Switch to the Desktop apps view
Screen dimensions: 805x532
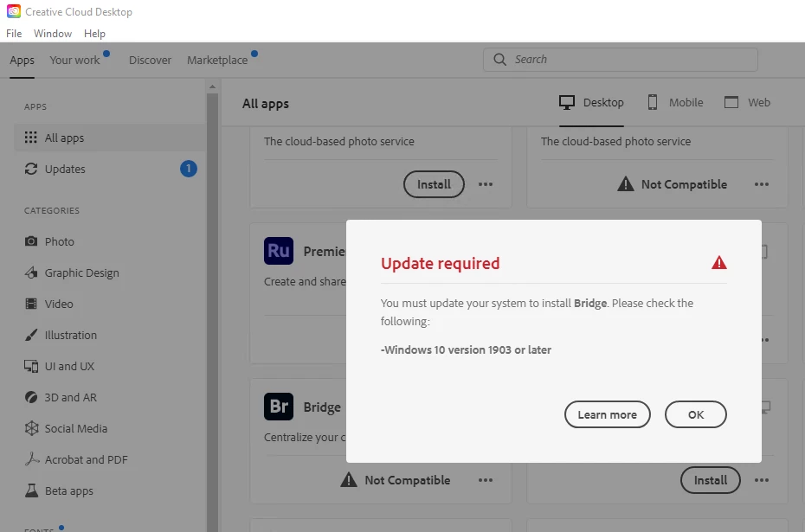pos(591,103)
